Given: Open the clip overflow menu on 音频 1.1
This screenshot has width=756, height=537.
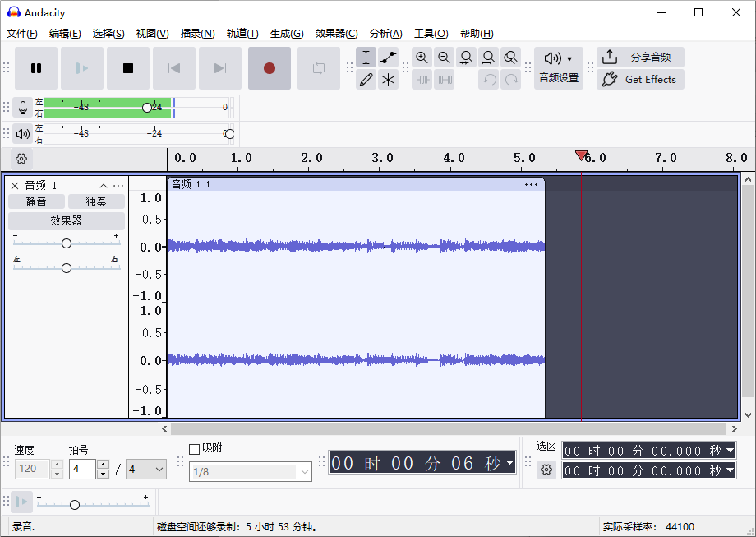Looking at the screenshot, I should (531, 184).
